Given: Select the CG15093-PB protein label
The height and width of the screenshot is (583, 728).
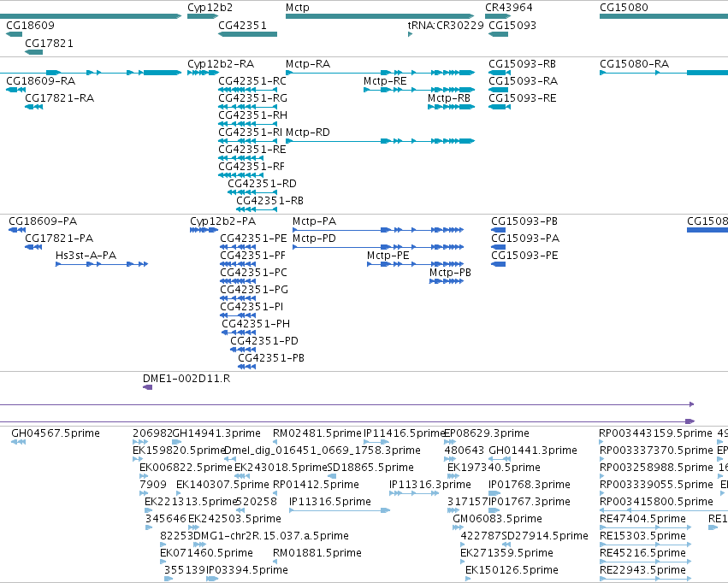Looking at the screenshot, I should pyautogui.click(x=524, y=221).
